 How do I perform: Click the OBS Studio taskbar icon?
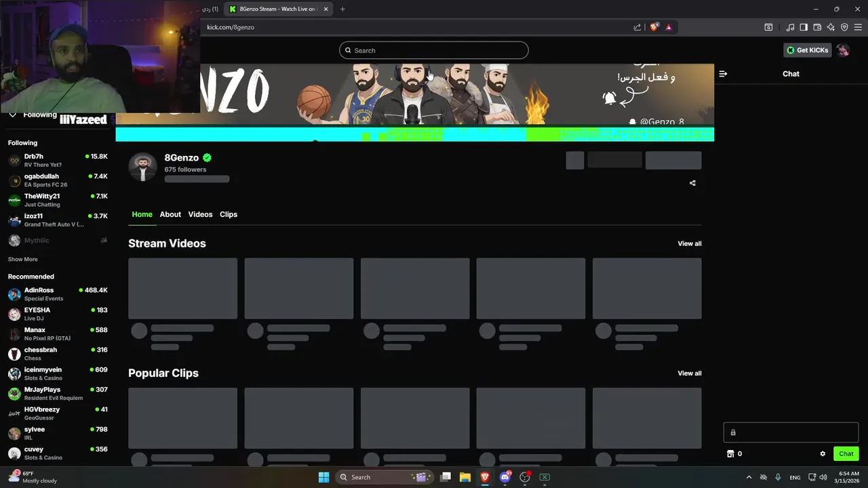click(x=524, y=477)
